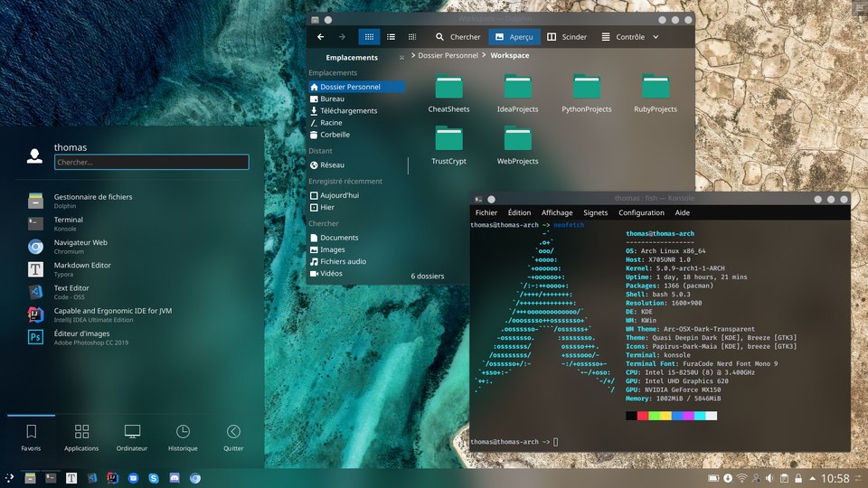Viewport: 868px width, 488px height.
Task: Click the Discord icon in the taskbar
Action: (175, 478)
